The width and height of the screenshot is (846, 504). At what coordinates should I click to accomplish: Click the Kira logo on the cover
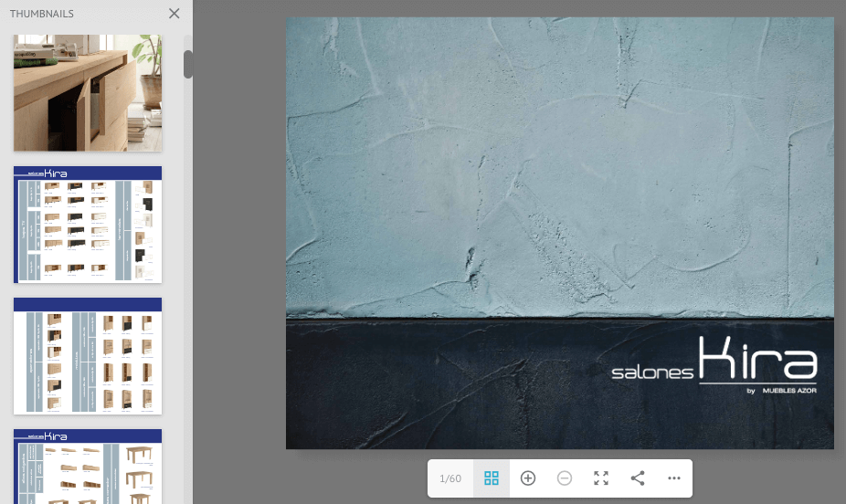757,359
